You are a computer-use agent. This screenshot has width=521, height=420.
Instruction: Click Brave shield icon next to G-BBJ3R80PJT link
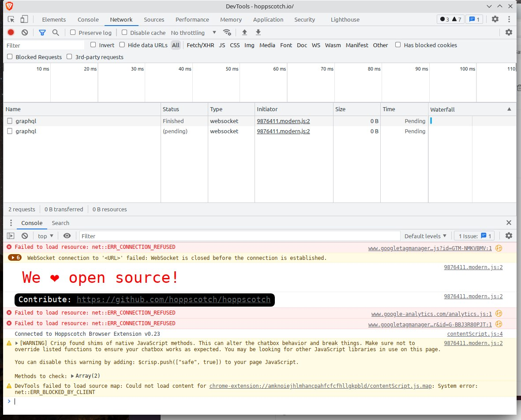click(x=499, y=324)
